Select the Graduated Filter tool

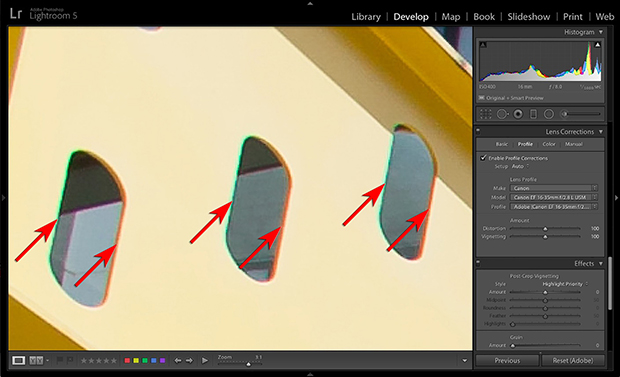(533, 114)
